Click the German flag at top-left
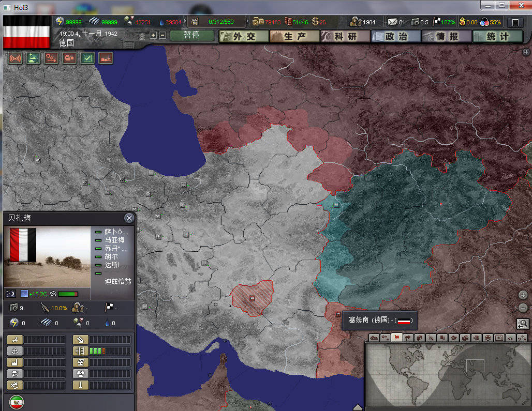This screenshot has width=532, height=411. click(x=26, y=32)
